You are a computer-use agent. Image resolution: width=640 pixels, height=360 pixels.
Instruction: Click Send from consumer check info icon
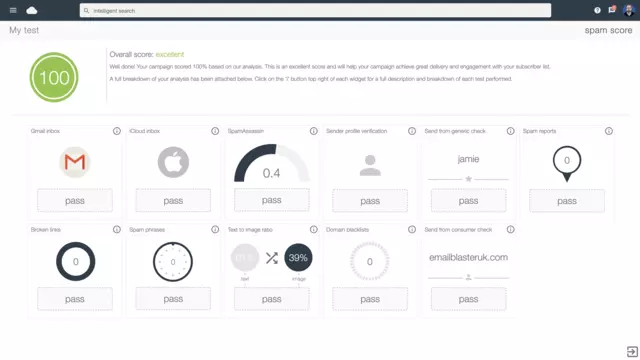coord(510,229)
